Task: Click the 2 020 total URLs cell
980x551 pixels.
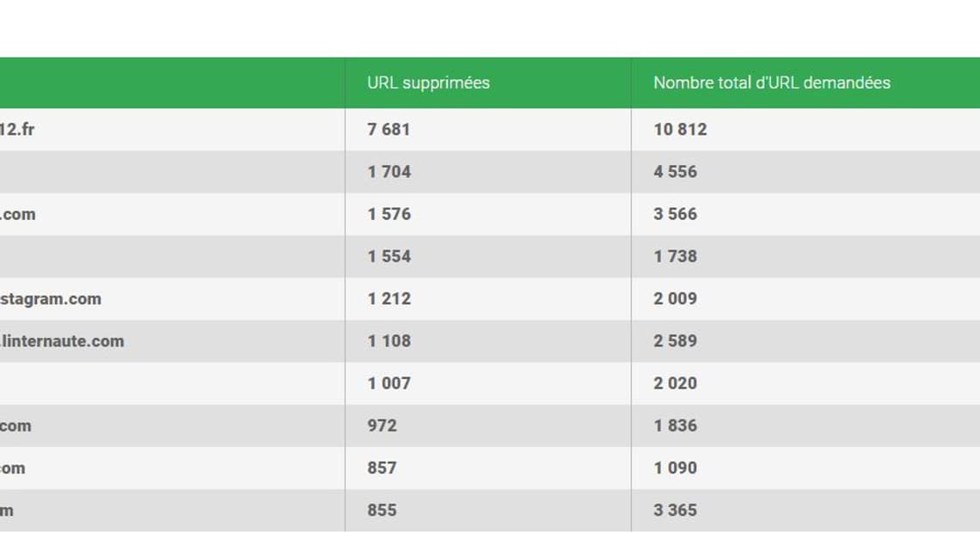Action: pos(675,383)
